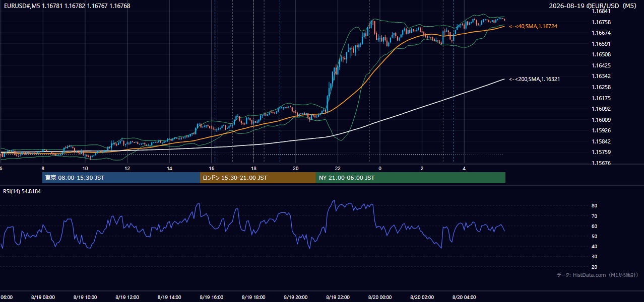Click price level 1.15842 on the axis
This screenshot has width=644, height=302.
601,141
